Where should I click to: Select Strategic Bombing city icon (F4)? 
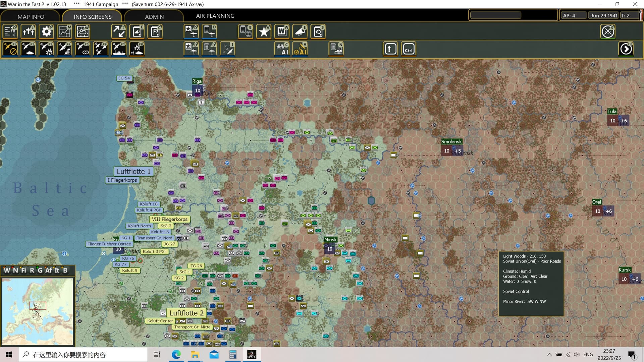(x=64, y=49)
